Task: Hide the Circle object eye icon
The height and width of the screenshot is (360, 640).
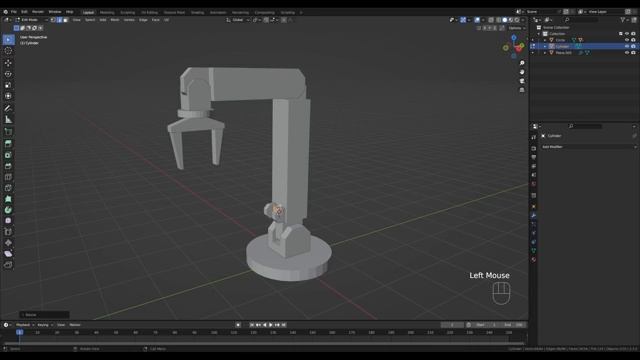Action: [627, 40]
